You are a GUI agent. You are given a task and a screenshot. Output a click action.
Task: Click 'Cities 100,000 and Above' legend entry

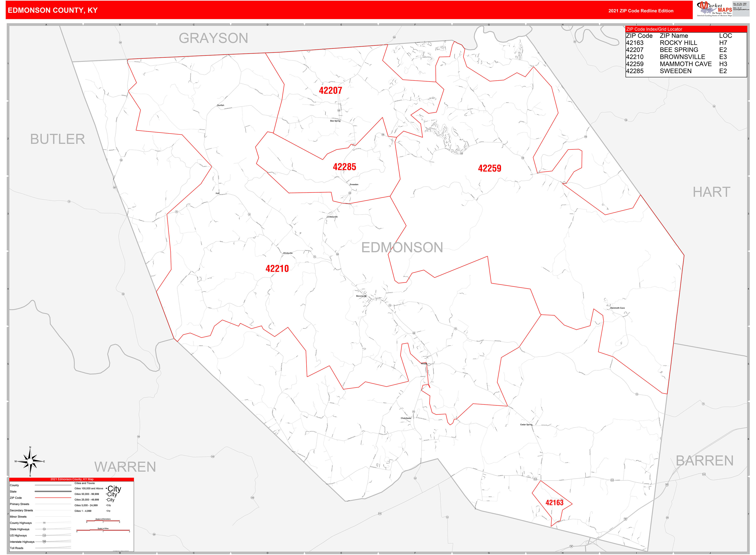point(89,488)
